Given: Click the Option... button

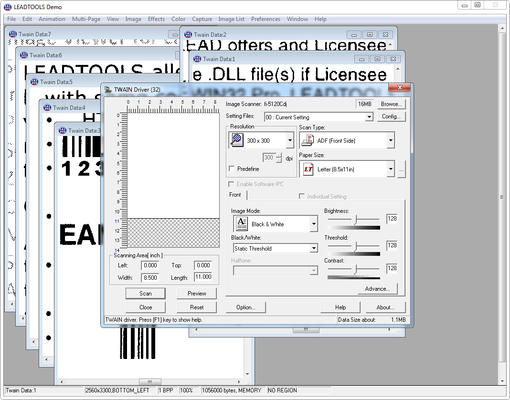Looking at the screenshot, I should click(x=246, y=307).
